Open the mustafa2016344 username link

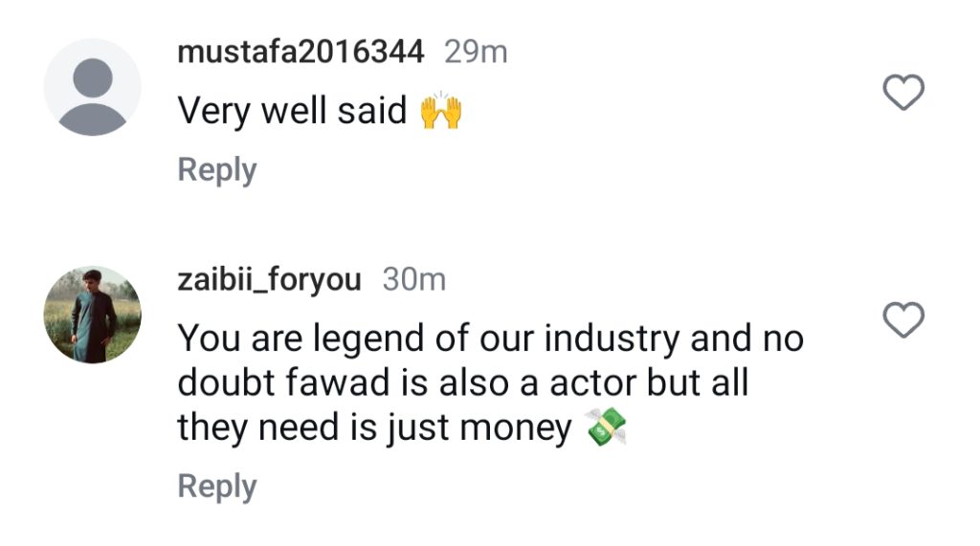coord(301,52)
